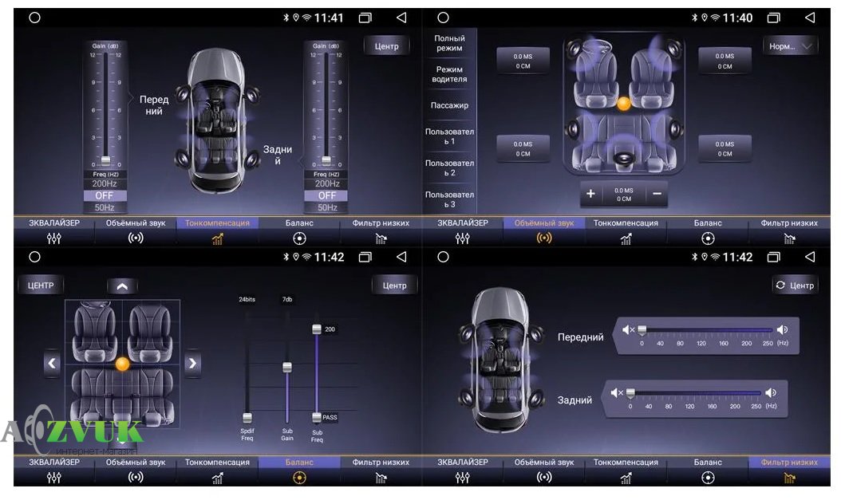This screenshot has width=841, height=504.
Task: Open recent apps on the Объёмный звук screen
Action: pos(773,18)
